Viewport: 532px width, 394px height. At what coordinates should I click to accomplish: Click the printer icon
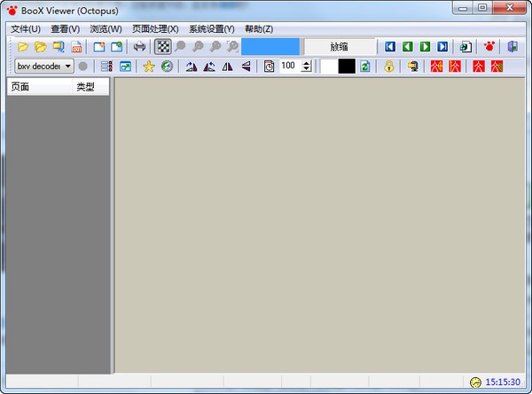[139, 46]
